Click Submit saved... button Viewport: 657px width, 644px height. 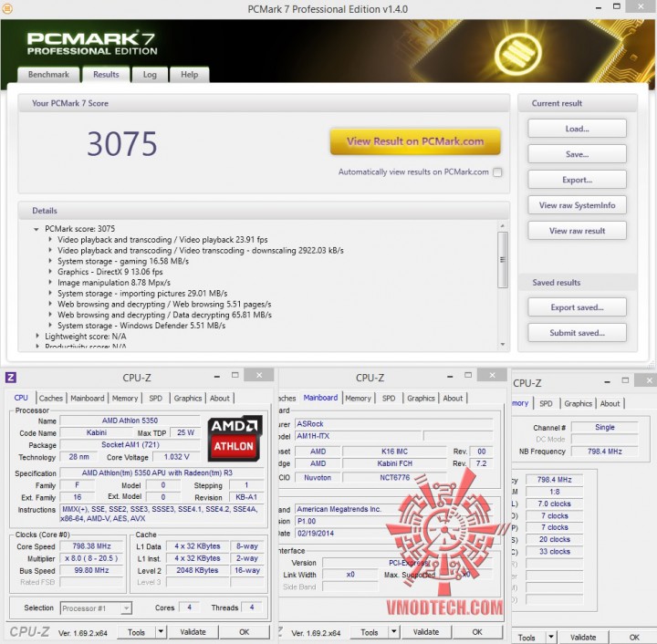pos(577,333)
